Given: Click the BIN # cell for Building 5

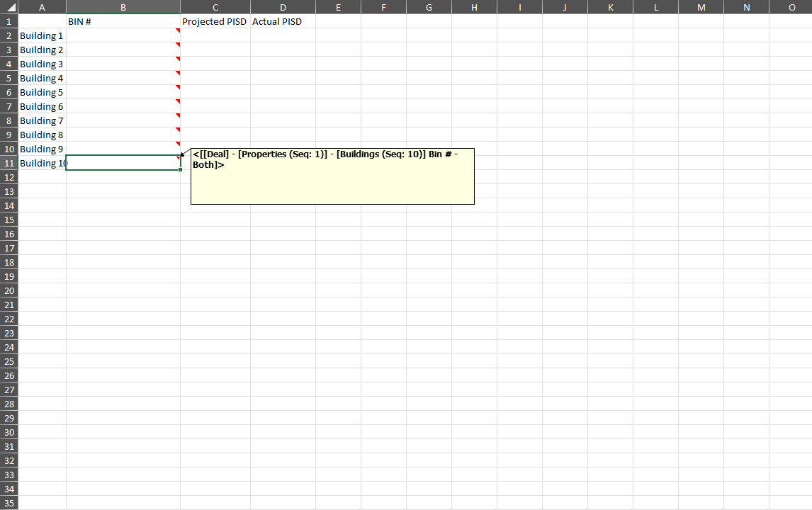Looking at the screenshot, I should click(x=123, y=92).
